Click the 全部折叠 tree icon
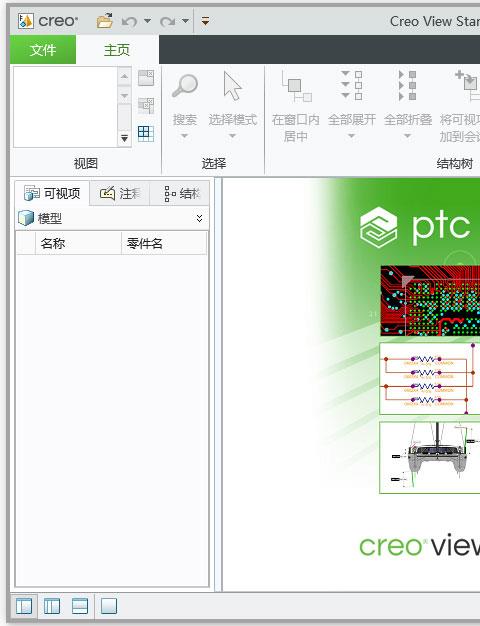The image size is (480, 626). coord(408,85)
